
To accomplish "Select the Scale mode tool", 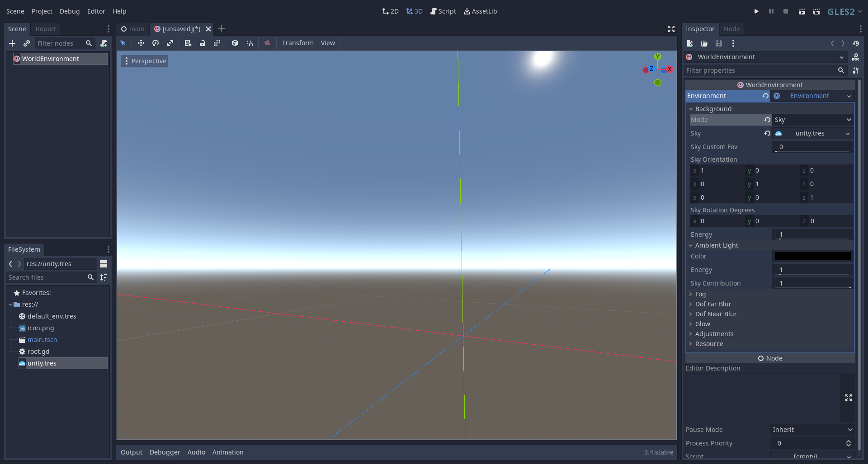I will click(x=170, y=43).
